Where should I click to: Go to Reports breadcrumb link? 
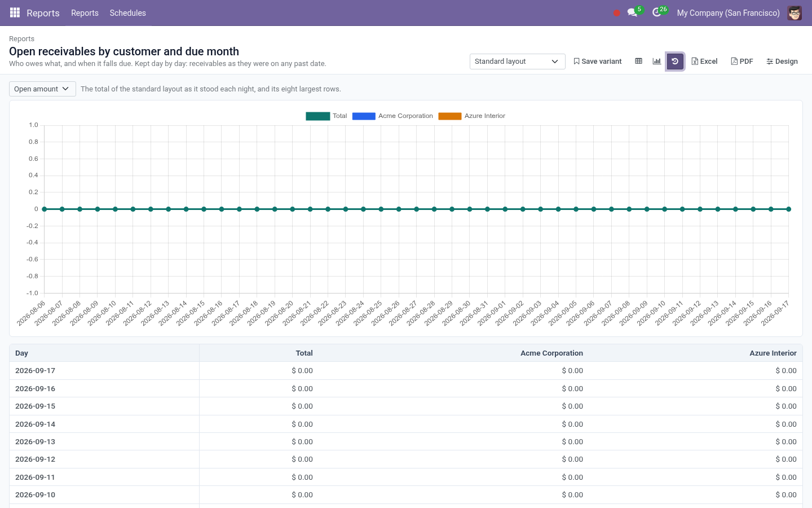coord(21,38)
